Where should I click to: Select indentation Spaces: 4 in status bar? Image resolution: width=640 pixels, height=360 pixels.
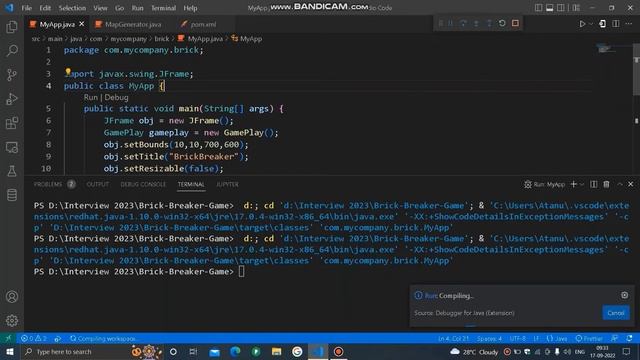point(489,338)
